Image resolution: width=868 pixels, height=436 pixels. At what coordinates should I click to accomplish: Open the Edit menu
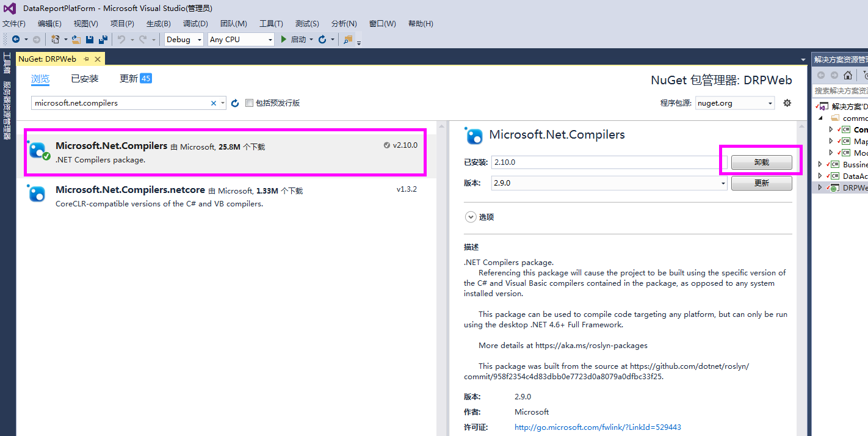point(49,23)
